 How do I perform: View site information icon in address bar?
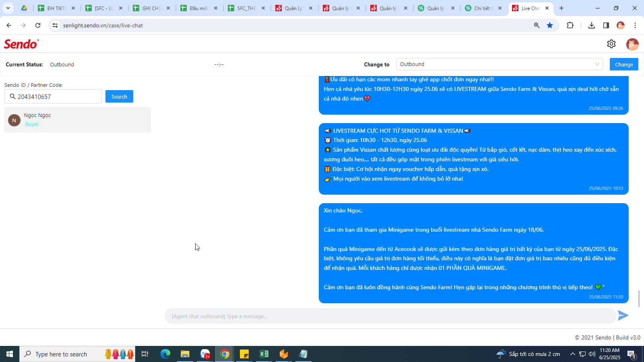55,25
